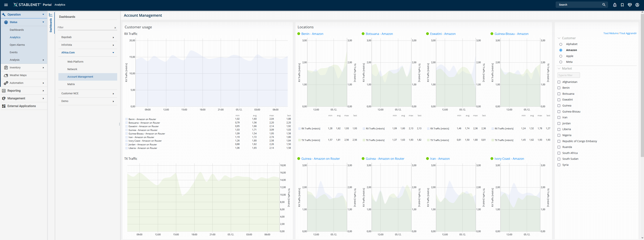Expand the Inventory menu arrow
644x240 pixels.
click(43, 68)
